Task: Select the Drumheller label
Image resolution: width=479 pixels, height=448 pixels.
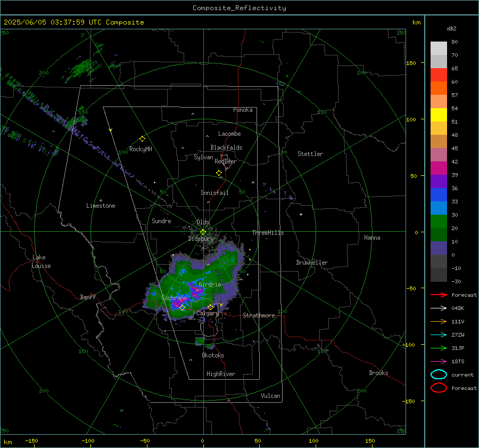Action: (312, 263)
